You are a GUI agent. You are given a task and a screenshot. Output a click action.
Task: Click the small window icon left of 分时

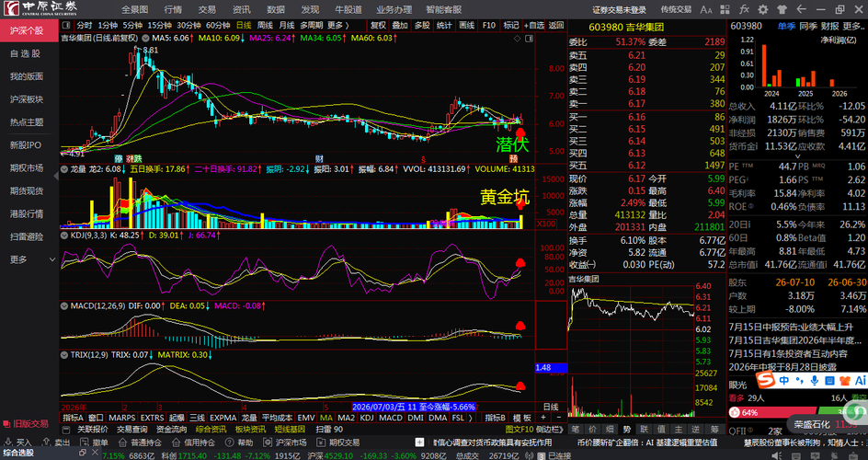pyautogui.click(x=67, y=26)
